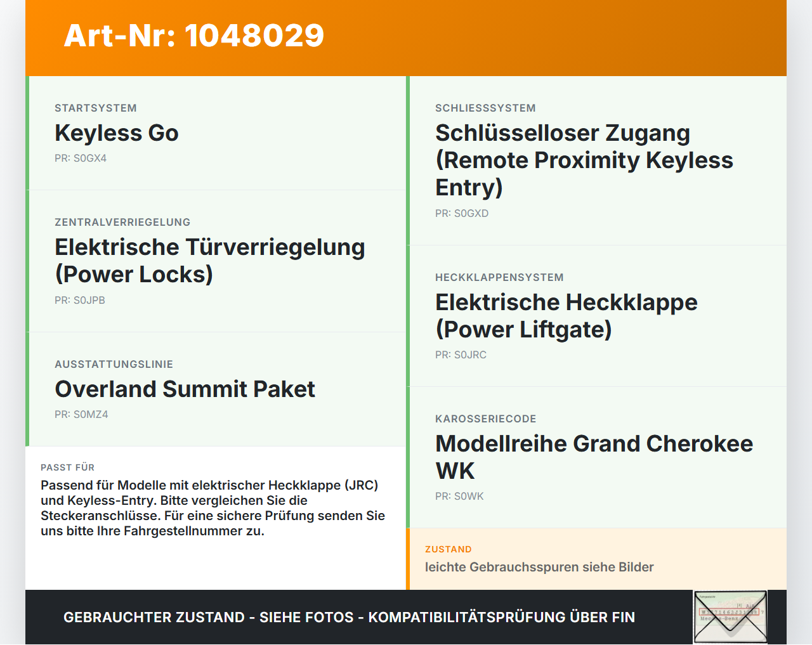Image resolution: width=812 pixels, height=645 pixels.
Task: Click the PR: S0JRC code text
Action: point(461,355)
